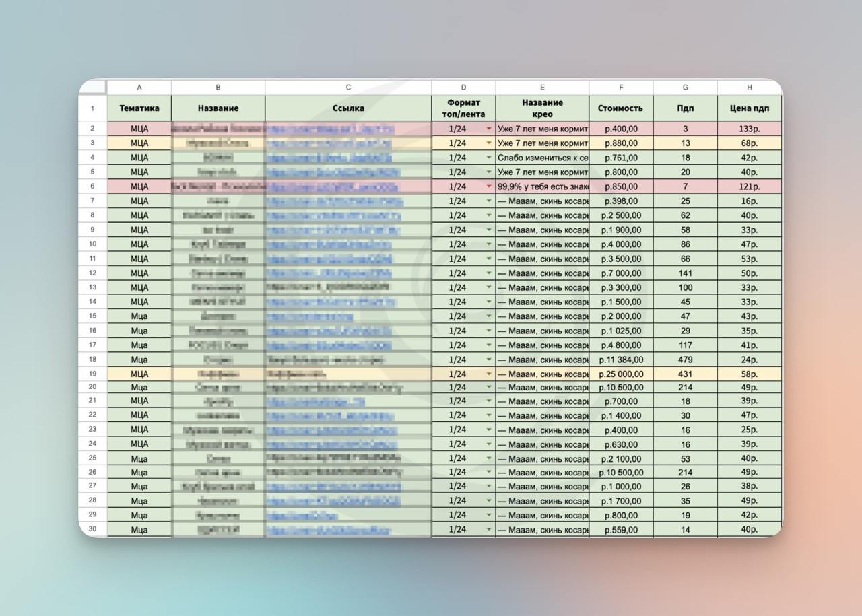Select column D by its header
The height and width of the screenshot is (616, 862).
click(x=463, y=88)
